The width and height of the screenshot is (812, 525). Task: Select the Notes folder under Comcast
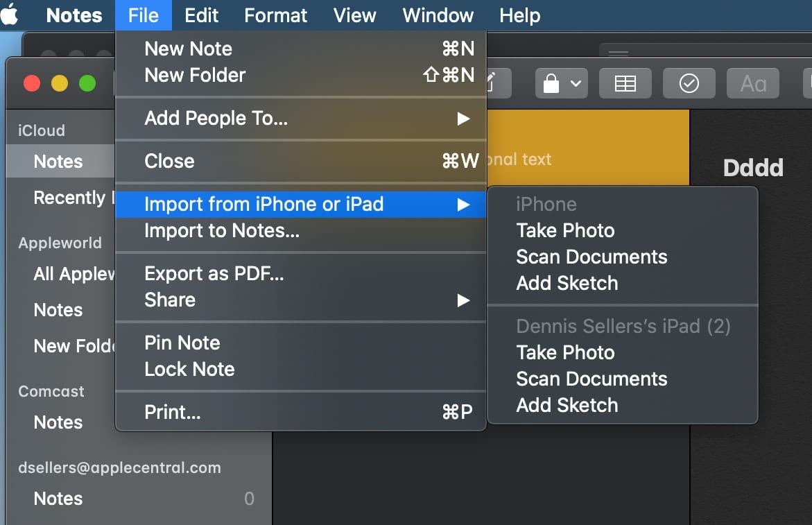tap(58, 422)
